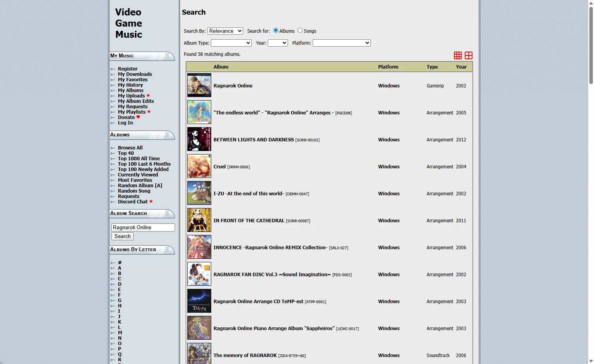Go to Top 40 in Albums menu
This screenshot has height=364, width=594.
click(126, 153)
